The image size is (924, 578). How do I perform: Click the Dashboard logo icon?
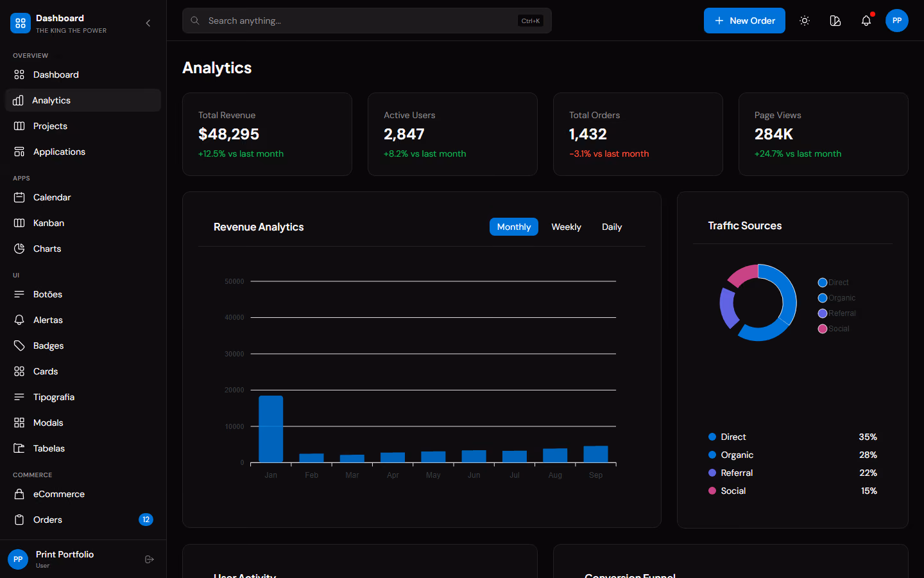pos(21,23)
